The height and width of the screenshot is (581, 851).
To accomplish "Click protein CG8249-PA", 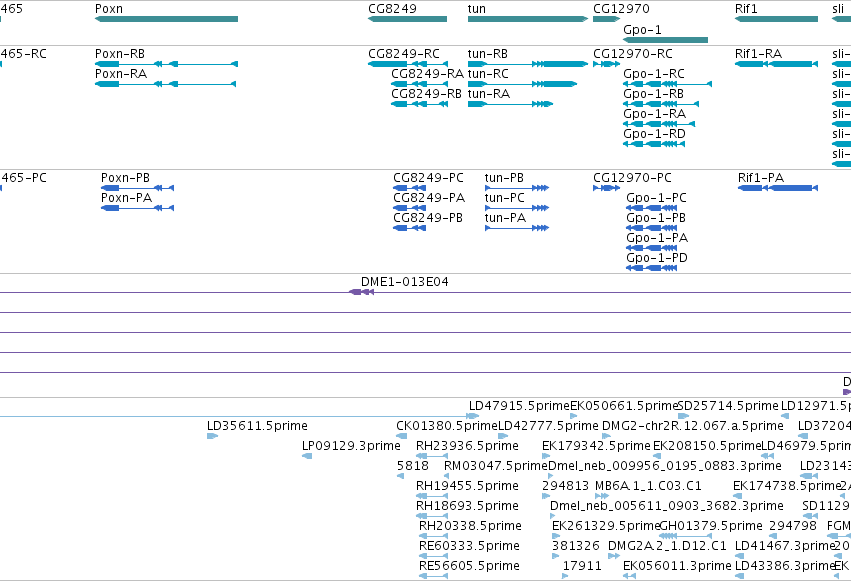I will click(x=409, y=208).
